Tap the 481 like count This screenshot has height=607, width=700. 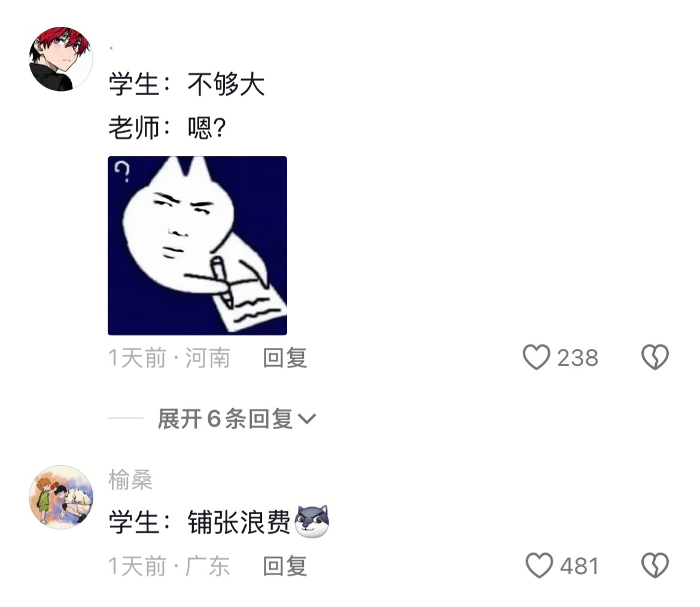click(x=579, y=566)
